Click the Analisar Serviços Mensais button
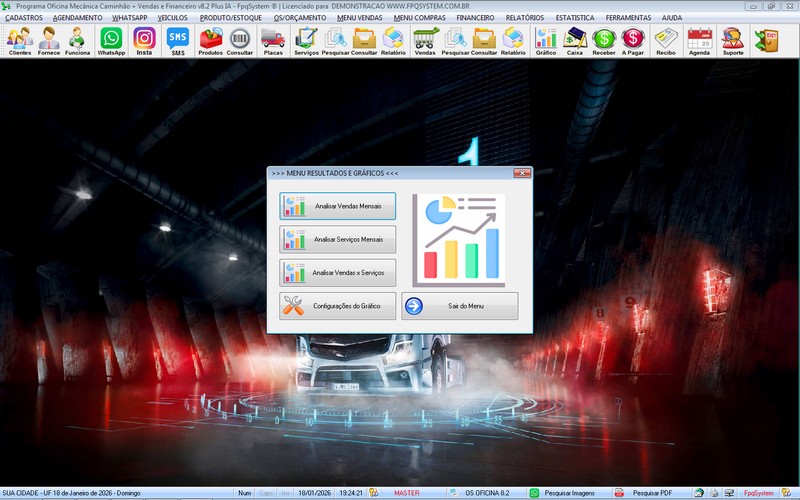This screenshot has width=800, height=500. [x=337, y=239]
